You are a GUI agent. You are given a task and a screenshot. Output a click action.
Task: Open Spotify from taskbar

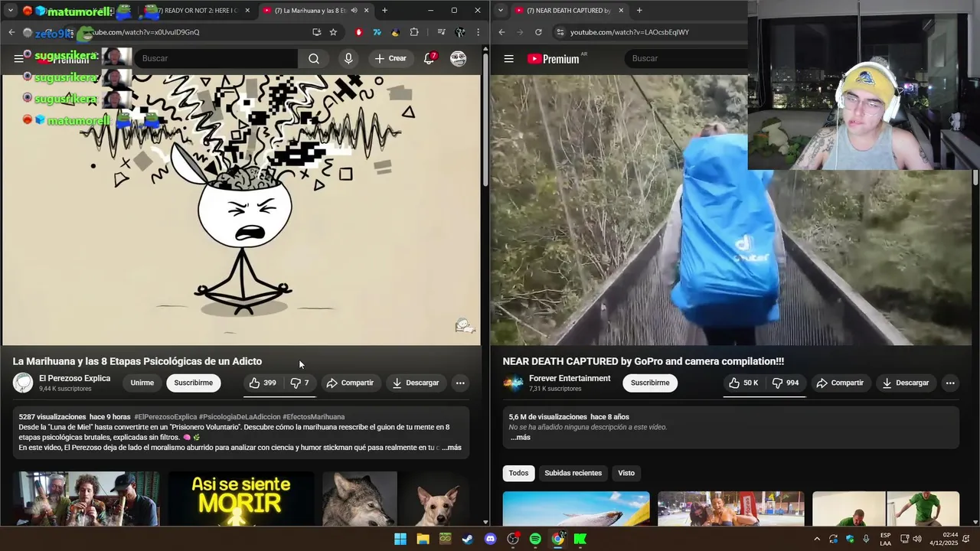tap(535, 539)
